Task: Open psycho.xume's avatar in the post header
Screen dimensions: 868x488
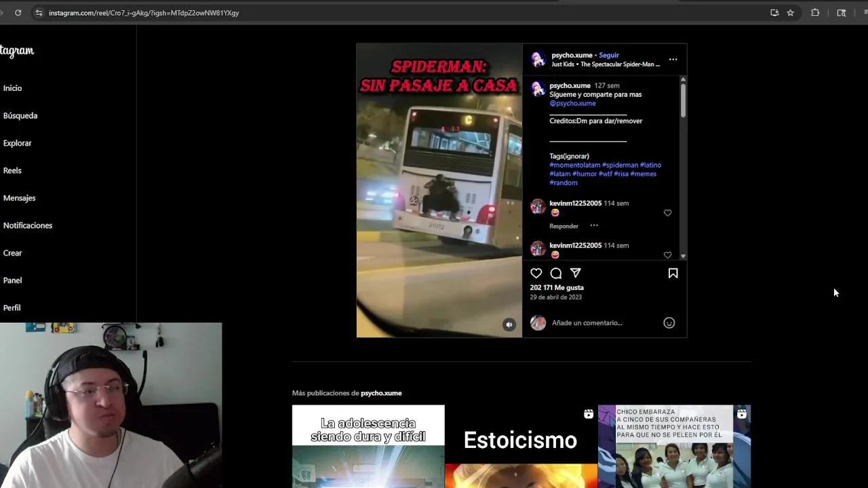Action: 538,60
